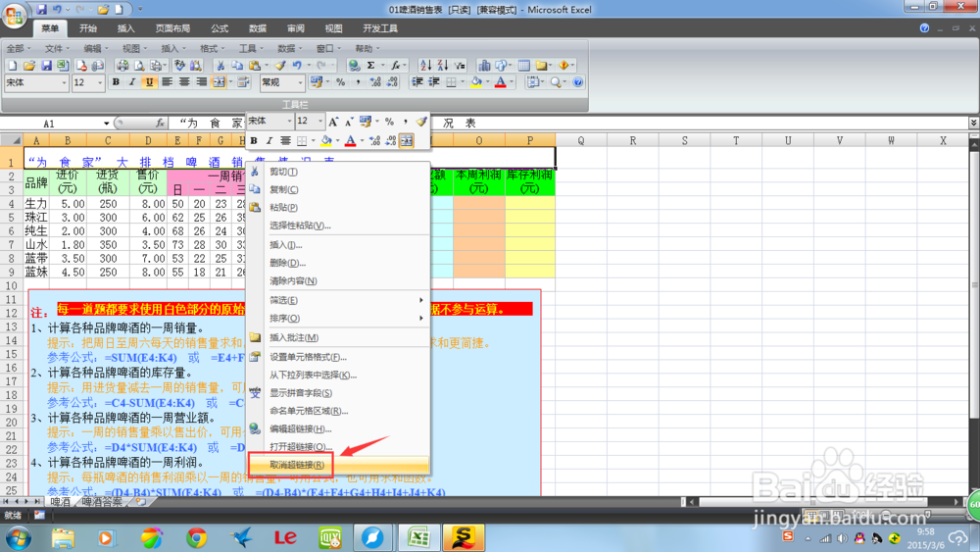980x552 pixels.
Task: Choose 设置单元格格式(F)... from the context menu
Action: pyautogui.click(x=338, y=357)
